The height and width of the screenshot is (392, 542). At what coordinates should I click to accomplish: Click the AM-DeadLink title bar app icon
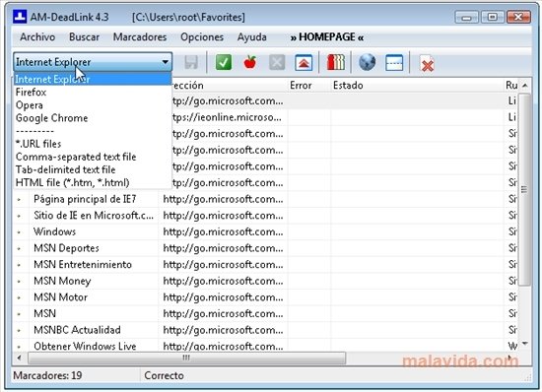point(20,17)
